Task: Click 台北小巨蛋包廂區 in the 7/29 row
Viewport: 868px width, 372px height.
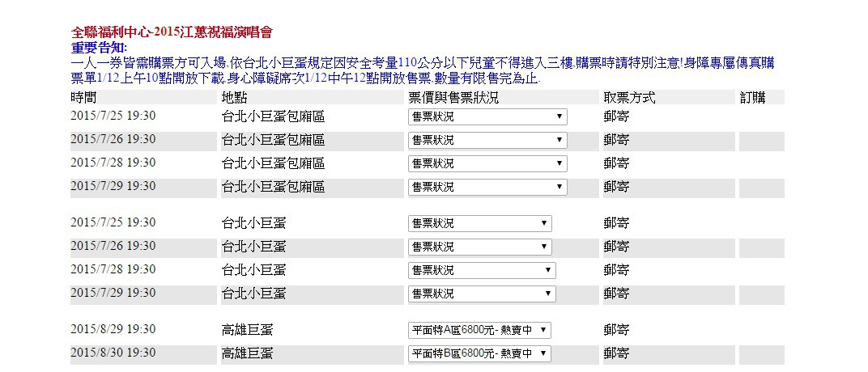Action: 273,187
